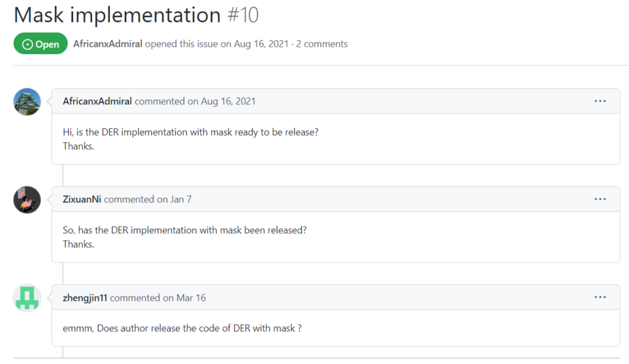Viewport: 629px width, 364px height.
Task: Click the issue number #10
Action: pos(243,15)
